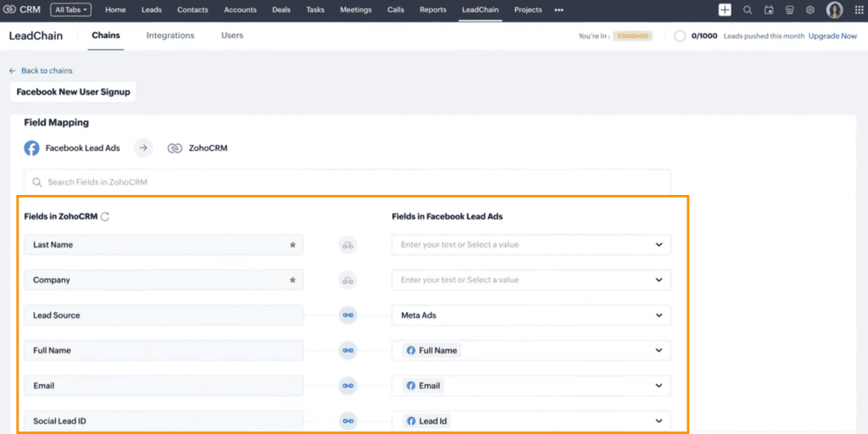The height and width of the screenshot is (434, 868).
Task: Open the Reports module tab
Action: [x=433, y=10]
